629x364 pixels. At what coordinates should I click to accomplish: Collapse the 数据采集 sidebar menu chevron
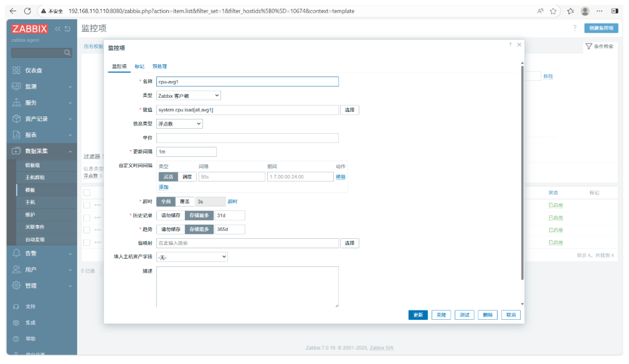70,151
